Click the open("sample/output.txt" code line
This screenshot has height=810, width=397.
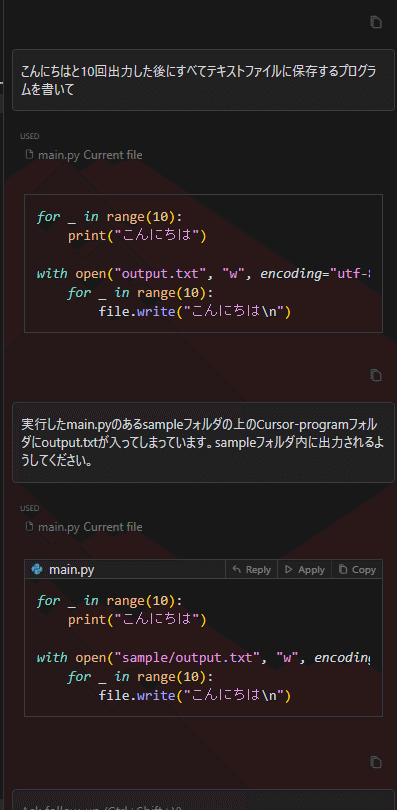203,658
